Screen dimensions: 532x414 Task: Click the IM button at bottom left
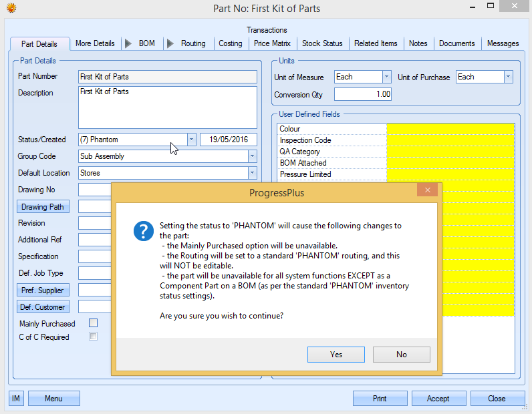[16, 399]
